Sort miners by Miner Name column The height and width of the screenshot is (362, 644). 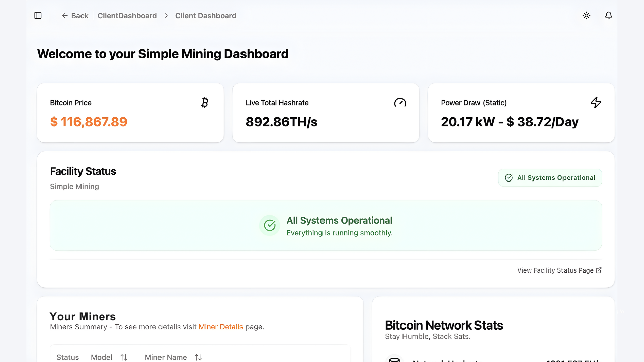[x=198, y=357]
